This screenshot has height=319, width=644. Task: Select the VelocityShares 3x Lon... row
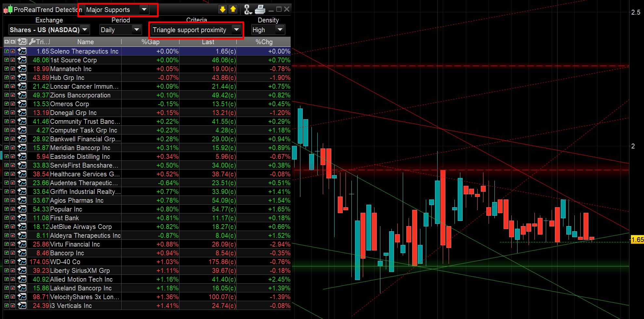147,297
